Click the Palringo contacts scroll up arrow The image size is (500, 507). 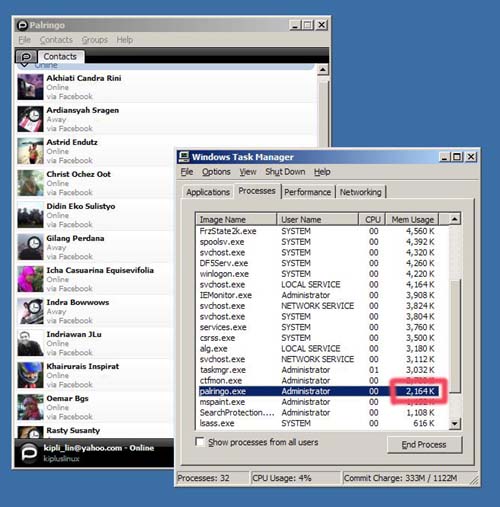pos(323,70)
